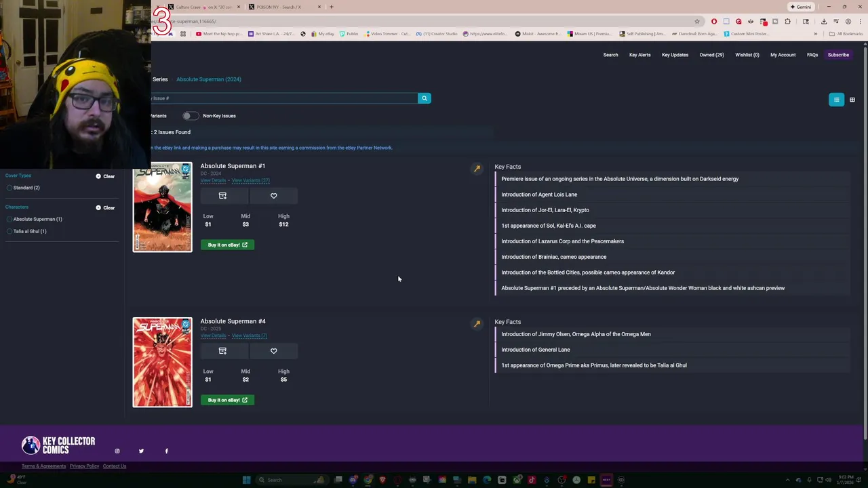Open Key Updates page
The width and height of the screenshot is (868, 488).
pyautogui.click(x=675, y=55)
